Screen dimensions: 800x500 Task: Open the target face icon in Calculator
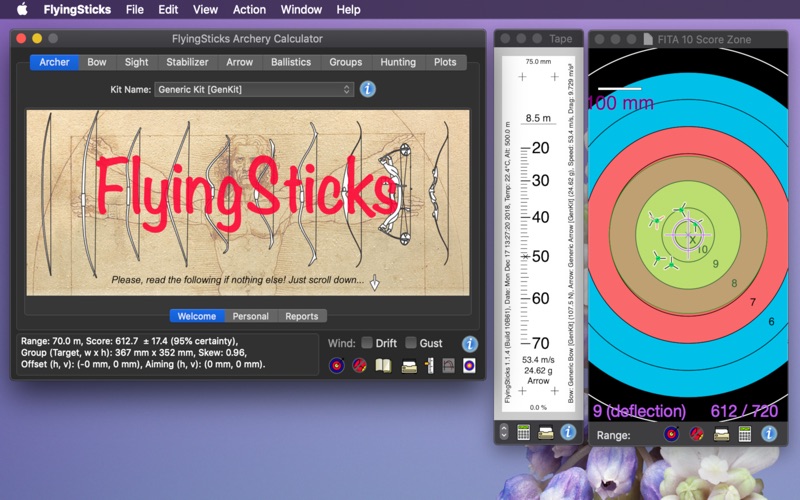pyautogui.click(x=469, y=365)
